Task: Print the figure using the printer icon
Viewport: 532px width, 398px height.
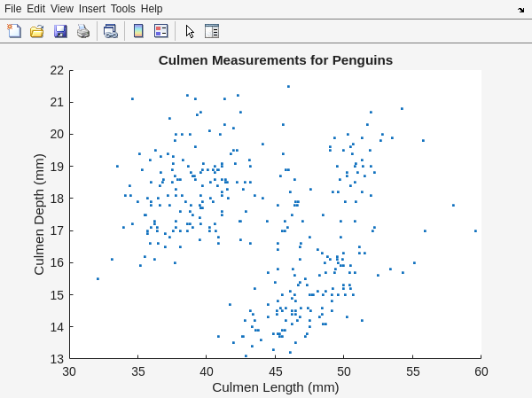Action: [83, 31]
